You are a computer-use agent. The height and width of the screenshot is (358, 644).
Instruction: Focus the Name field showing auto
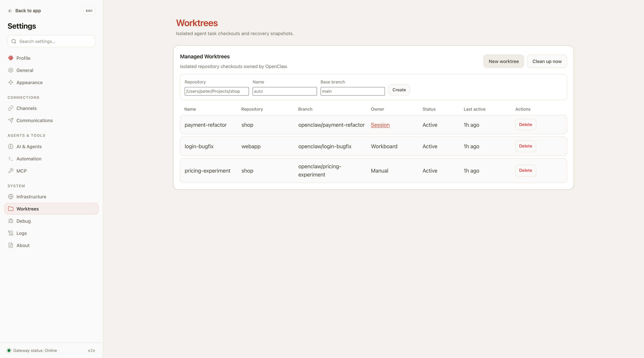point(284,91)
